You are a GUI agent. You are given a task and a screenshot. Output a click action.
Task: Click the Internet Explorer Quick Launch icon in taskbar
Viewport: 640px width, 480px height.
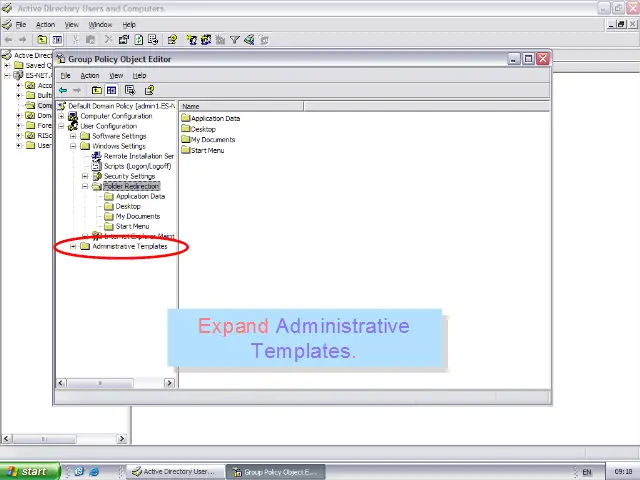[94, 471]
